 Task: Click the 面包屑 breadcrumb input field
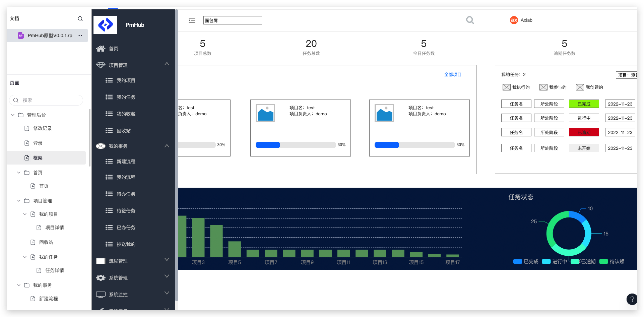[x=233, y=20]
